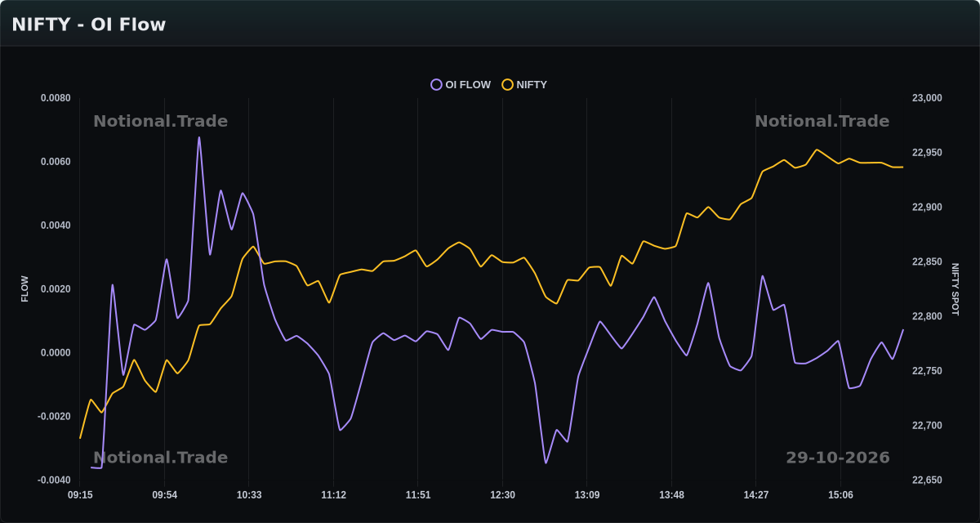Click the 22,650 NIFTY axis value
980x523 pixels.
(927, 481)
